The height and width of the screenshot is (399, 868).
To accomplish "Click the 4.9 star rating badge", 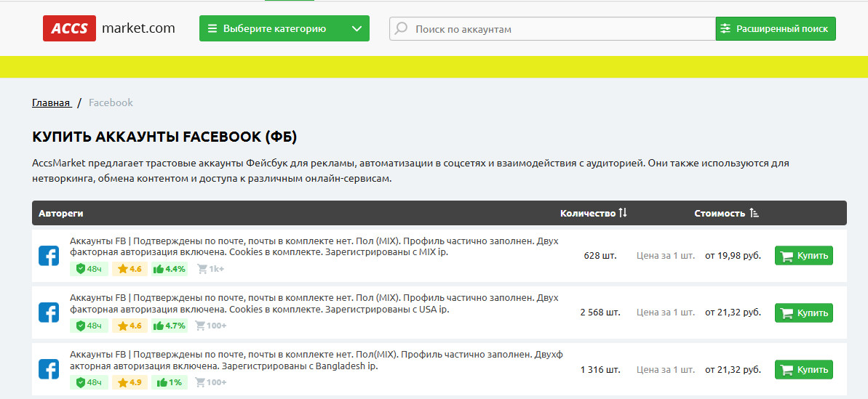I will tap(130, 382).
